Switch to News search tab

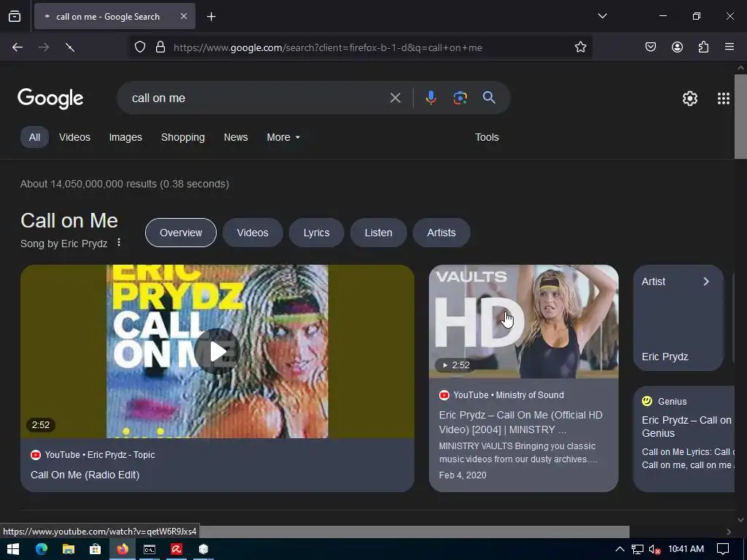click(236, 137)
